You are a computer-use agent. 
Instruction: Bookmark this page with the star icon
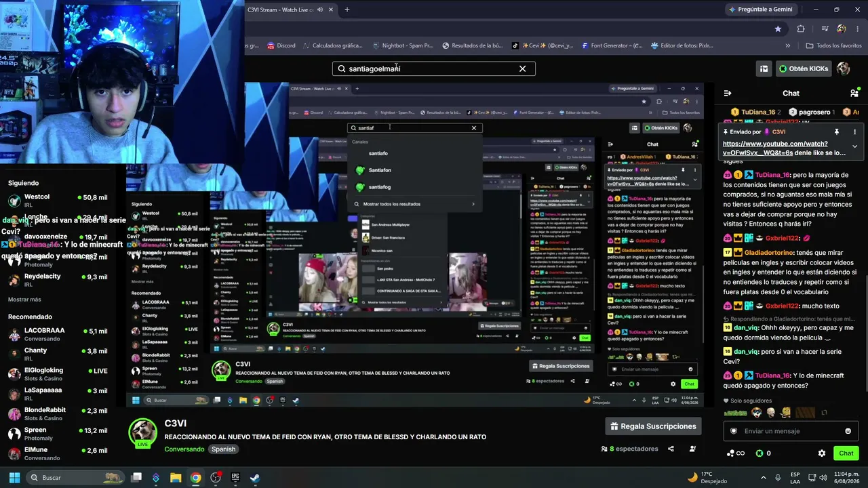pos(778,28)
